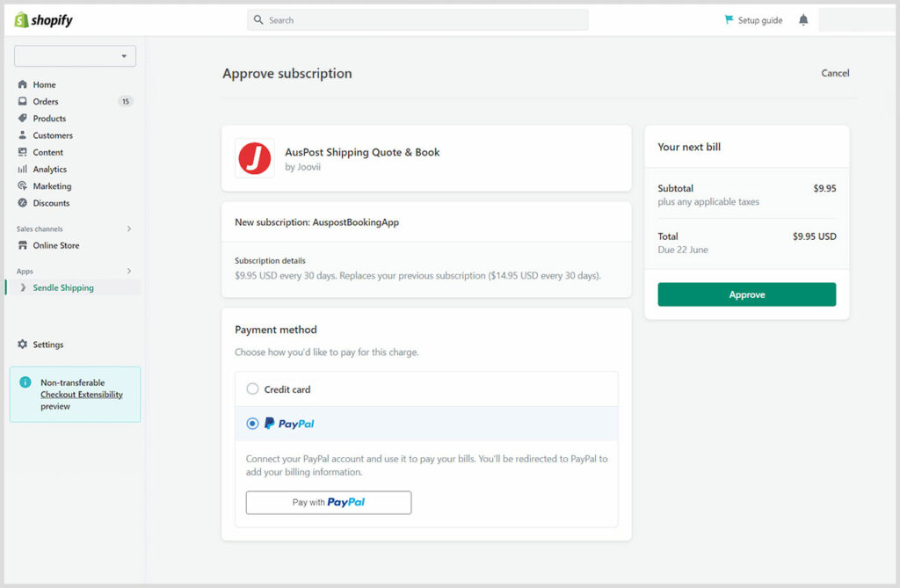Open Marketing page
Screen dimensions: 900x588
point(52,186)
